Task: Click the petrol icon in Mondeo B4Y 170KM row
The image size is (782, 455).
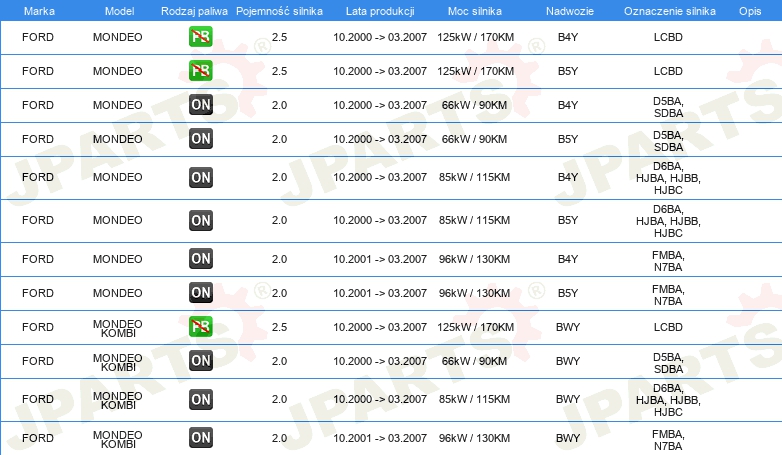Action: [x=200, y=37]
